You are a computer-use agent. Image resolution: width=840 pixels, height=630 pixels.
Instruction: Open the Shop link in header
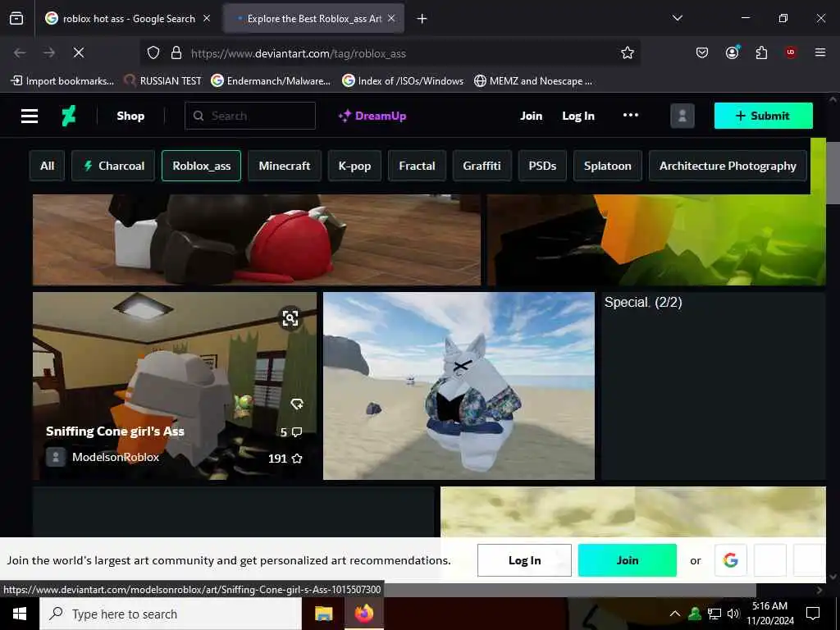(x=130, y=116)
